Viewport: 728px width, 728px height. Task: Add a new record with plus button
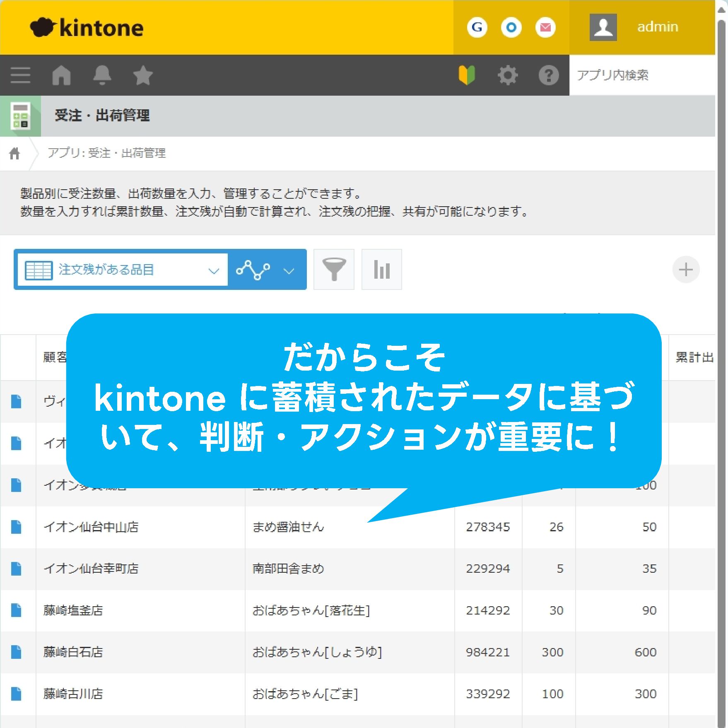[686, 270]
